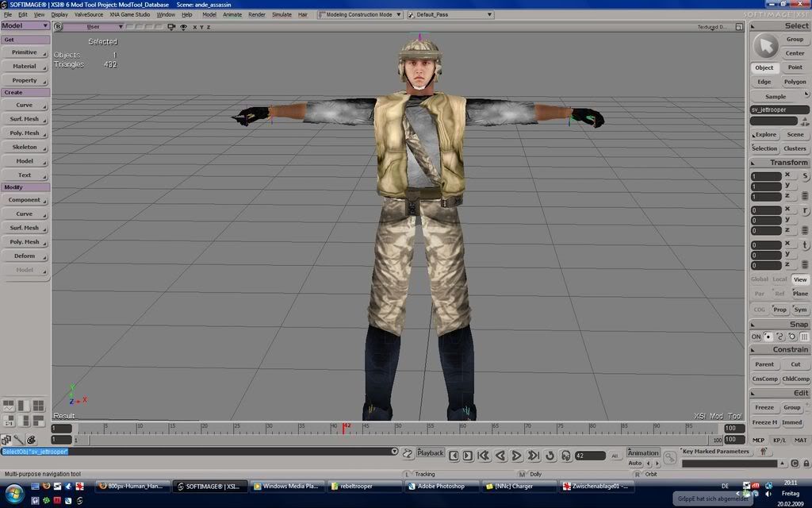Open File menu
Viewport: 812px width, 508px height.
click(x=8, y=14)
